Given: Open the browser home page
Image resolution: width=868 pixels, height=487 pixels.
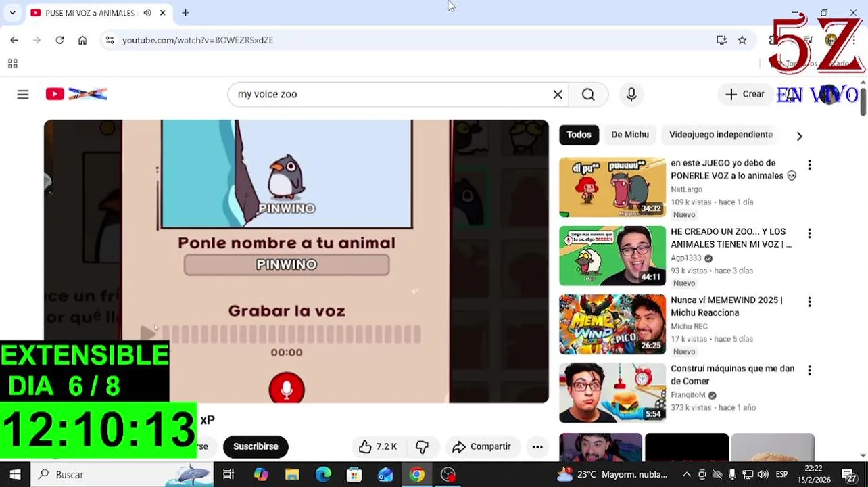Looking at the screenshot, I should [82, 40].
